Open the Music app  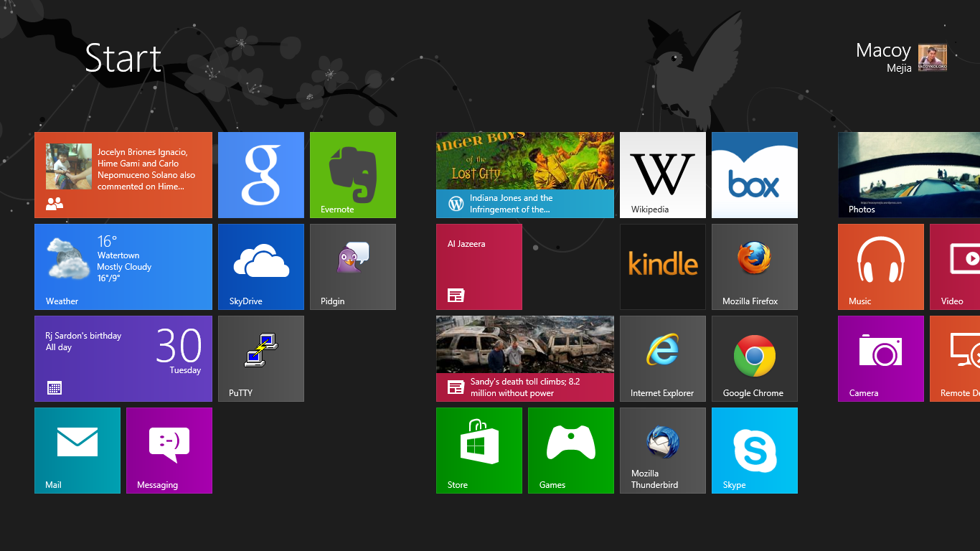(x=880, y=267)
